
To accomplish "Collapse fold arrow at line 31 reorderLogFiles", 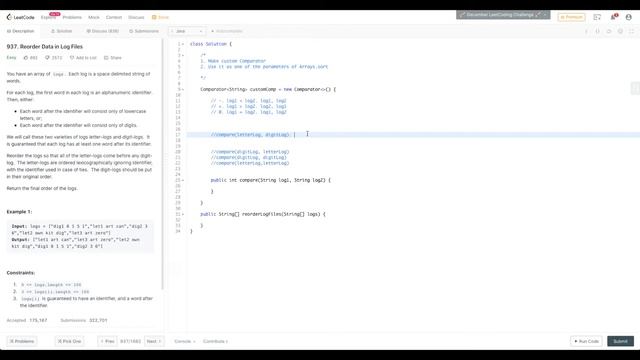I will click(x=183, y=214).
